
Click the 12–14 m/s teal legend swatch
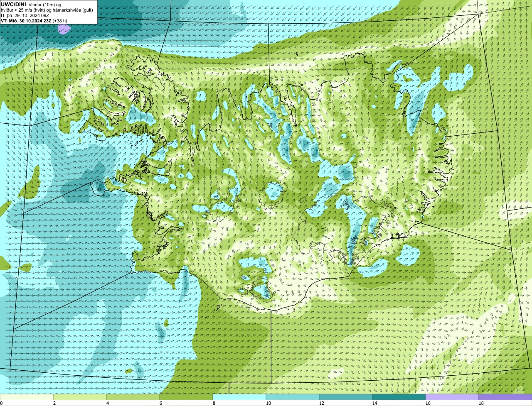click(x=346, y=397)
